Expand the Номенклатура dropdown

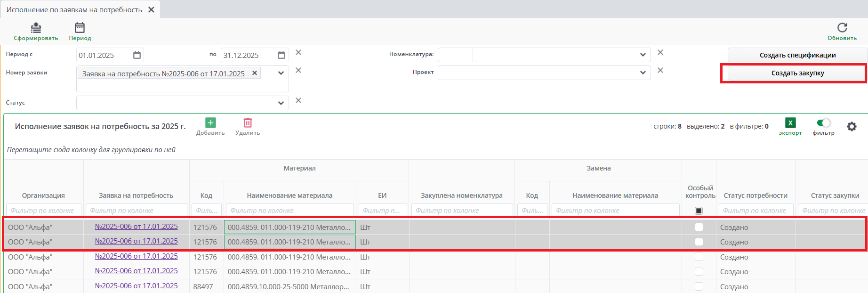click(643, 55)
